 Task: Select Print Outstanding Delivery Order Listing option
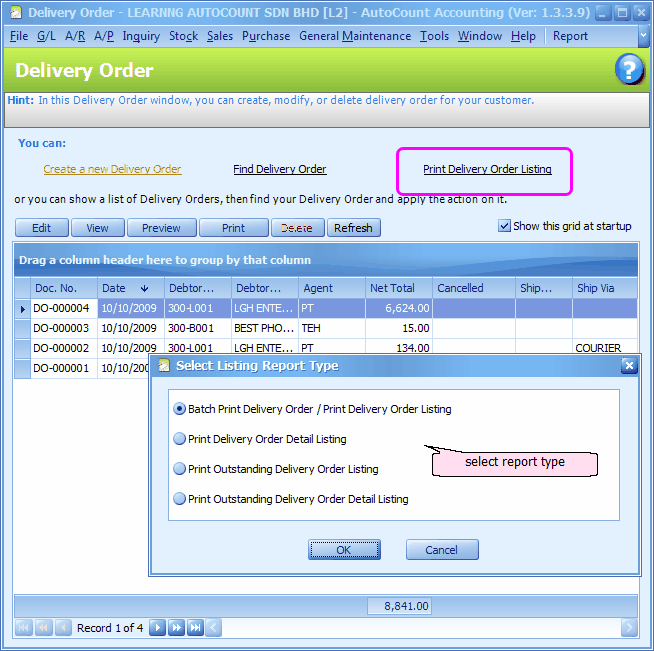(x=180, y=469)
